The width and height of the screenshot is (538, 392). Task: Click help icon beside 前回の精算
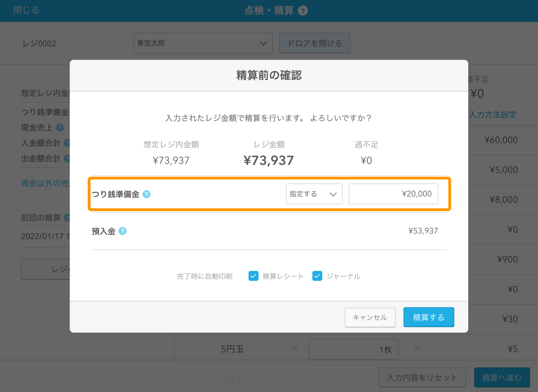click(67, 218)
